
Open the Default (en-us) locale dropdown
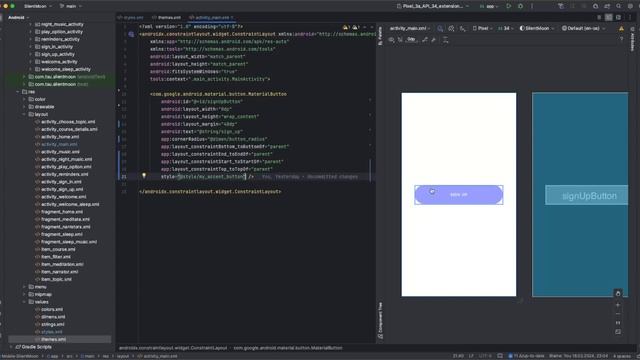pos(583,29)
